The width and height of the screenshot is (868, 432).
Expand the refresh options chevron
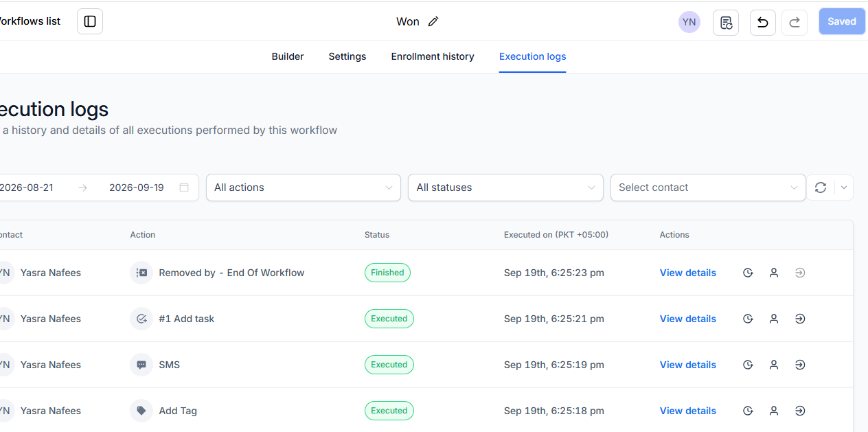[844, 187]
